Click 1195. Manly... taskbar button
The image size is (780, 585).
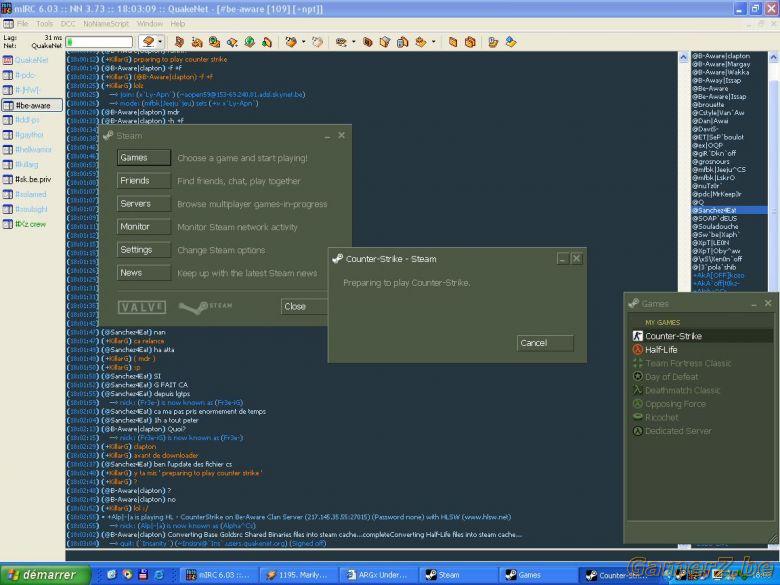pyautogui.click(x=297, y=575)
